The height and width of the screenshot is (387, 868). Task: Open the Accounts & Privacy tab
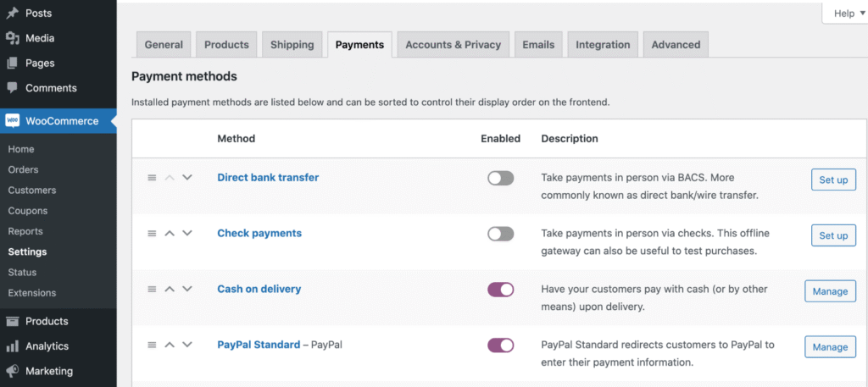click(453, 45)
